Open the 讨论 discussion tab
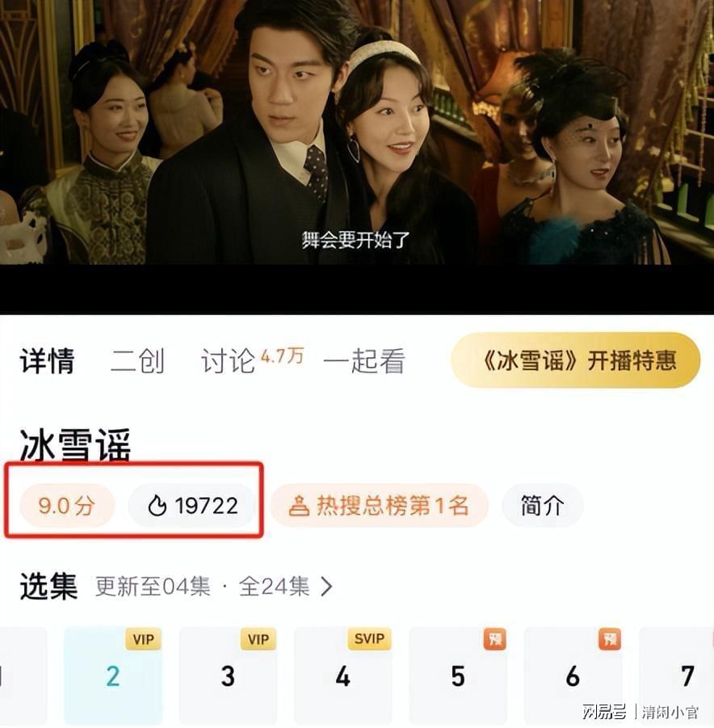This screenshot has height=728, width=714. [x=228, y=360]
